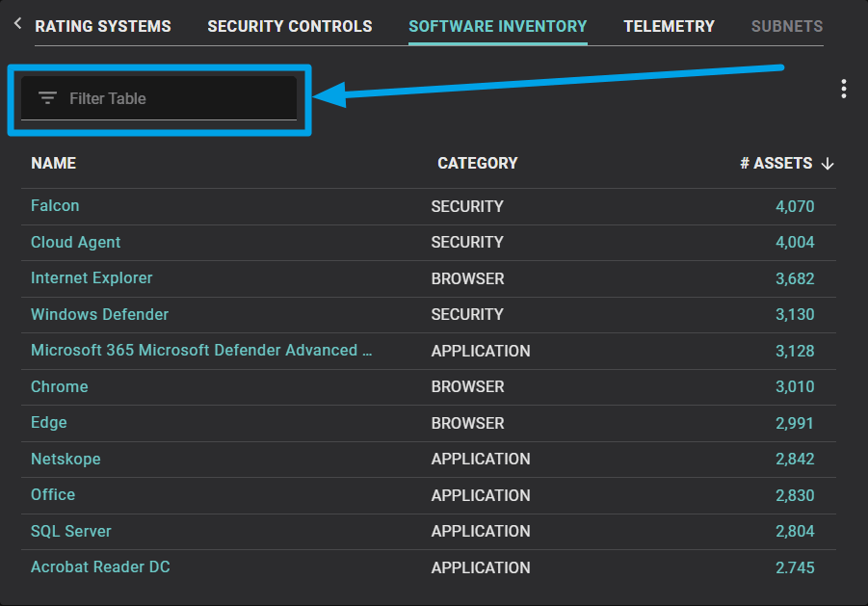The width and height of the screenshot is (868, 606).
Task: Open the Cloud Agent link
Action: pos(75,242)
